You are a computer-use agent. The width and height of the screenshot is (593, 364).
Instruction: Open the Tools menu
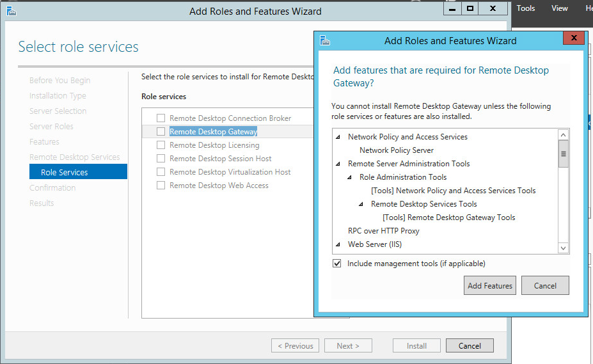click(x=526, y=8)
